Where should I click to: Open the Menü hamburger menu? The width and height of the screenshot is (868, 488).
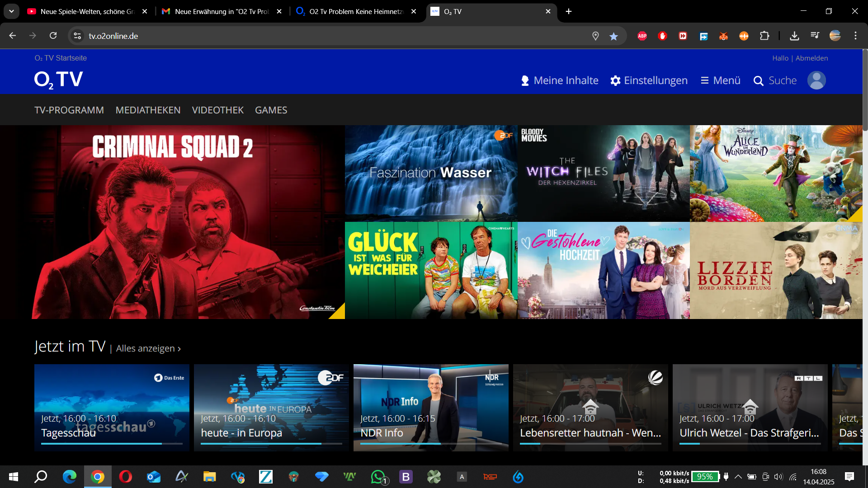[721, 80]
